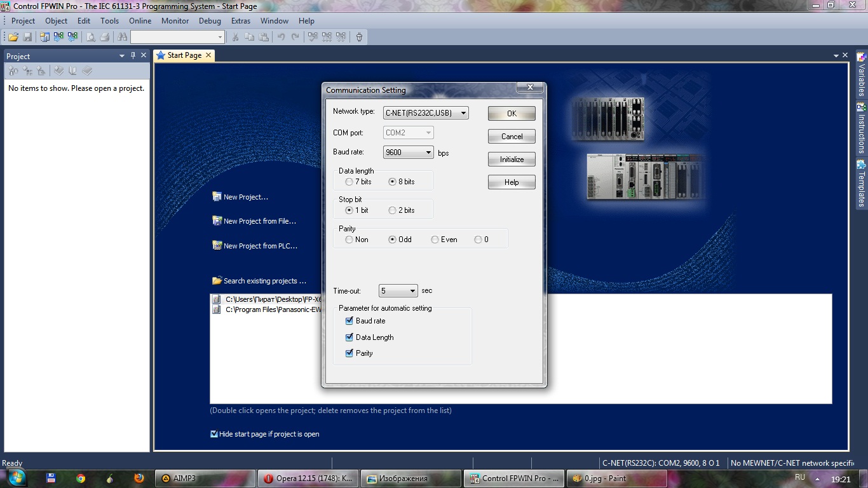Image resolution: width=868 pixels, height=488 pixels.
Task: Select the 8 bits data length option
Action: pyautogui.click(x=402, y=182)
